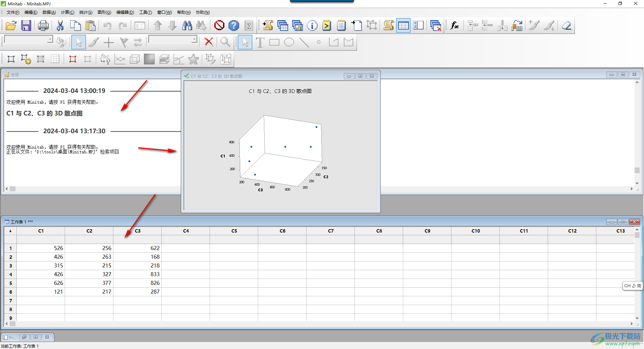Save the project with the floppy disk icon
Image resolution: width=644 pixels, height=349 pixels.
pos(26,26)
